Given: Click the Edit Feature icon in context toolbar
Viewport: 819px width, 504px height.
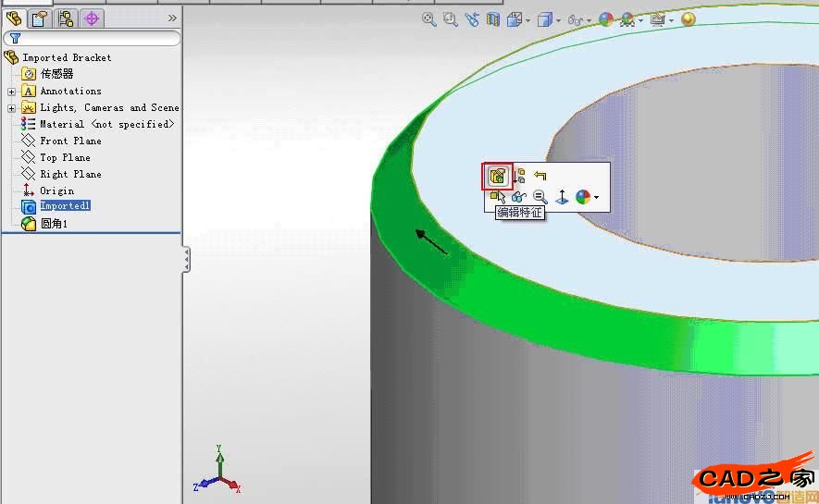Looking at the screenshot, I should point(497,176).
